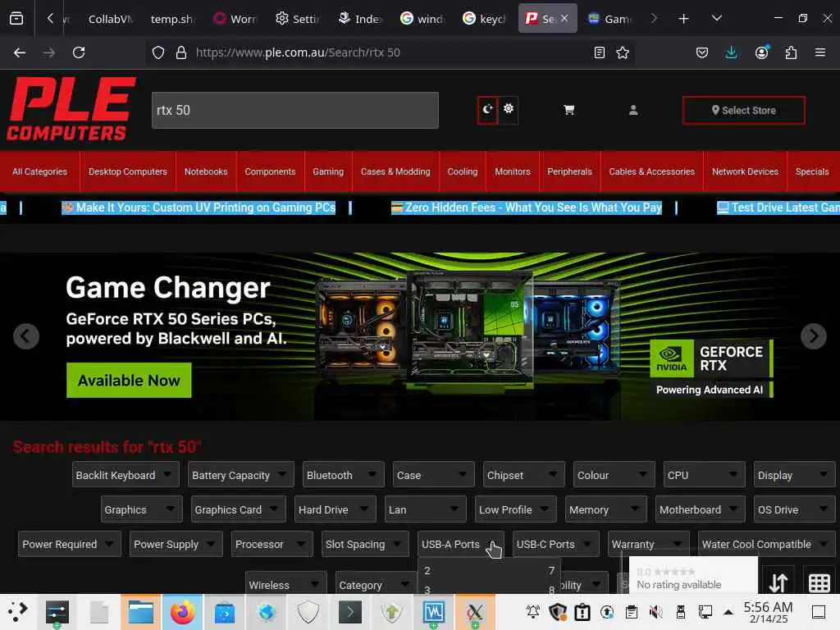Switch to Settings tab

tap(298, 19)
